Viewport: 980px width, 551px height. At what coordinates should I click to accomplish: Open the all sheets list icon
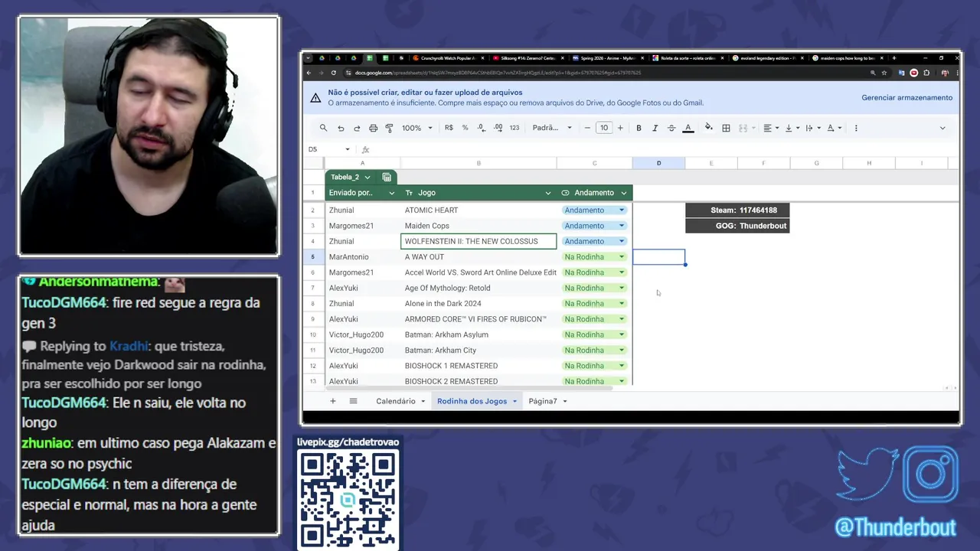[353, 401]
